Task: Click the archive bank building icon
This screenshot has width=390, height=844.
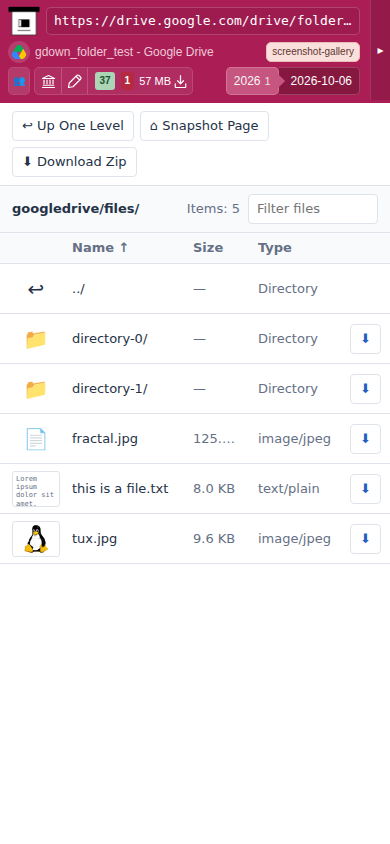Action: tap(48, 81)
